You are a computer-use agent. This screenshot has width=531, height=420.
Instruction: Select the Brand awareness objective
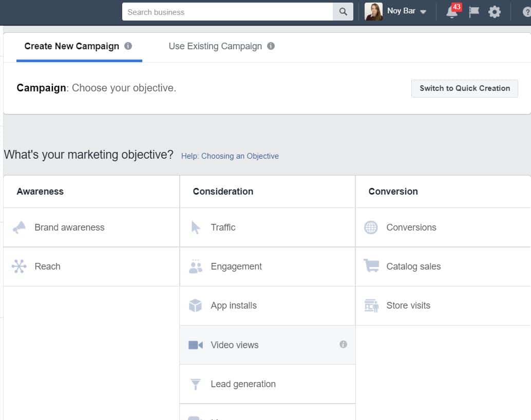91,227
